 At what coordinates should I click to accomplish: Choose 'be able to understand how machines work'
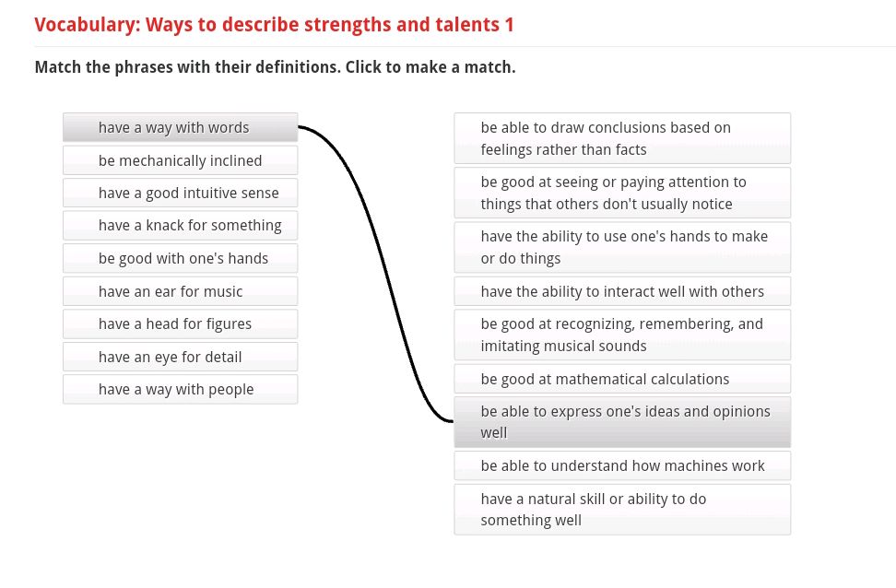coord(622,465)
